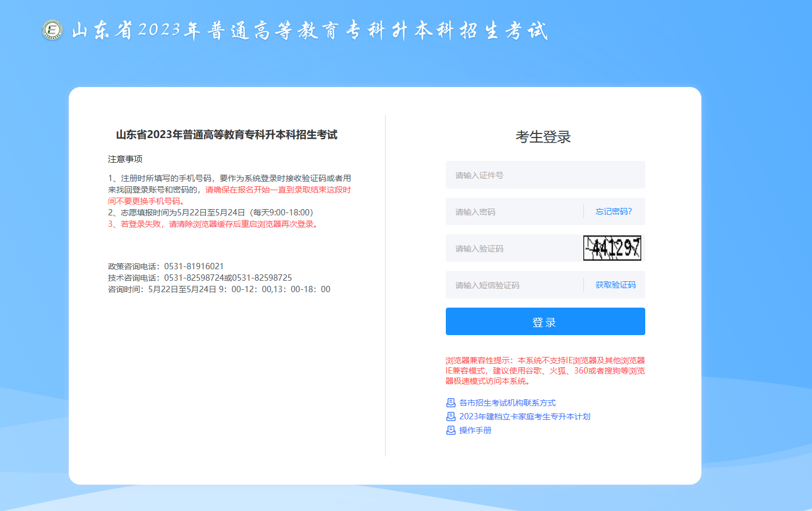Click the red 浏览器兼容性提示 warning text
The image size is (812, 511).
(x=545, y=371)
